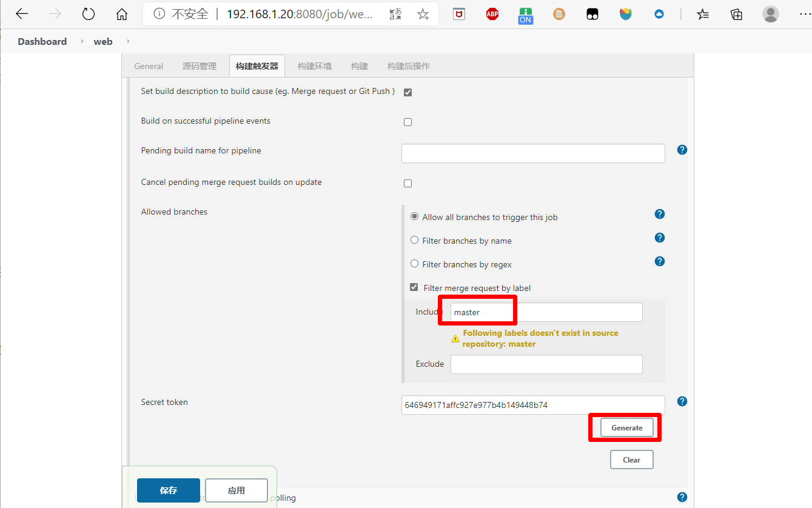Focus the Pending build name input
Image resolution: width=812 pixels, height=508 pixels.
(533, 153)
